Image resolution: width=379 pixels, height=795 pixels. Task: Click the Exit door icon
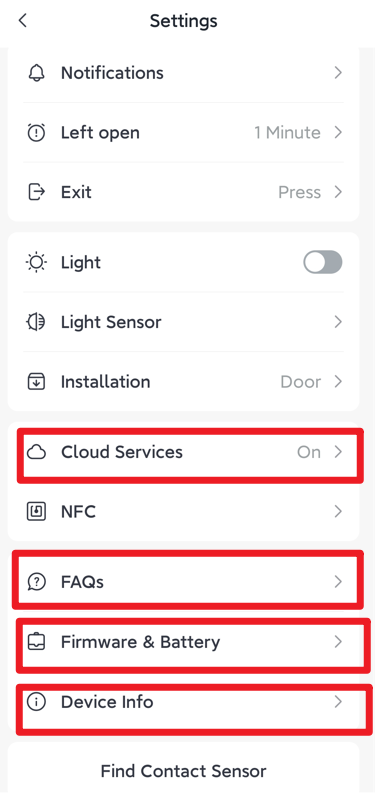click(x=36, y=192)
